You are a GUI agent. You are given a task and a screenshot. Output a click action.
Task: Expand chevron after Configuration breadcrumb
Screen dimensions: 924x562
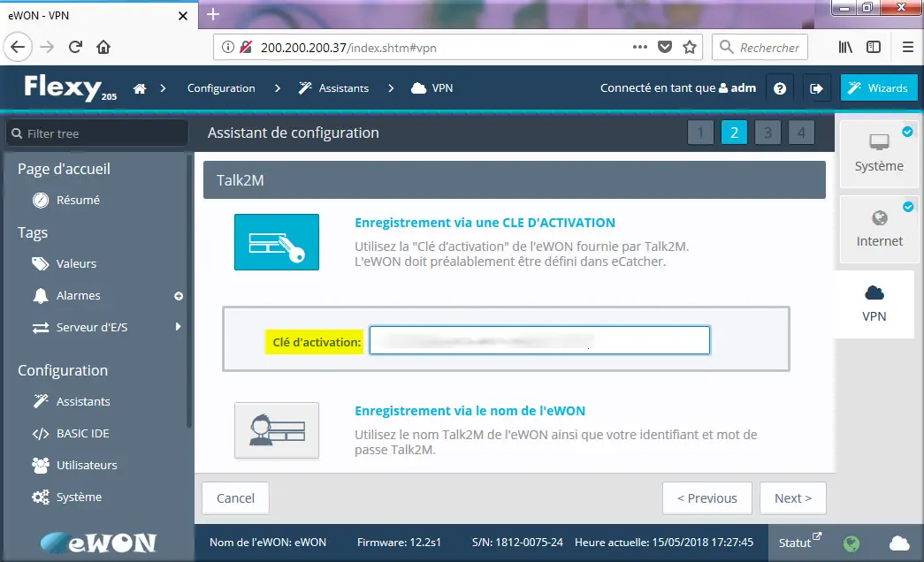[x=278, y=88]
